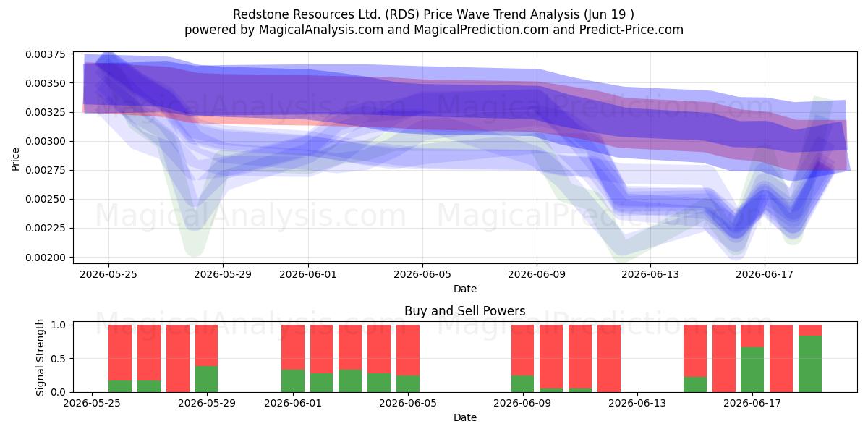Click the 0.0 tick on signal strength axis
The width and height of the screenshot is (868, 434).
coord(58,391)
